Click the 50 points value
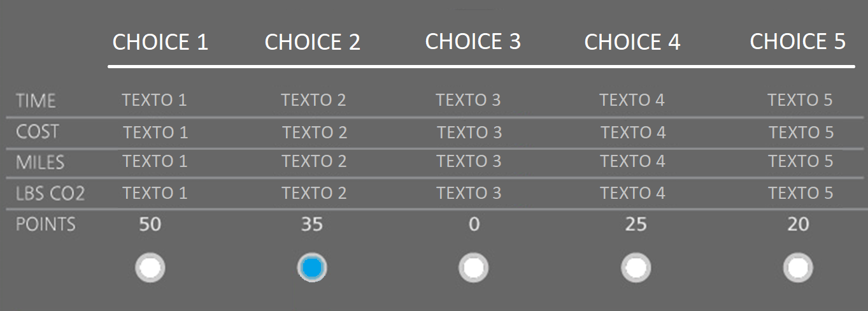Viewport: 868px width, 311px height. click(x=150, y=224)
